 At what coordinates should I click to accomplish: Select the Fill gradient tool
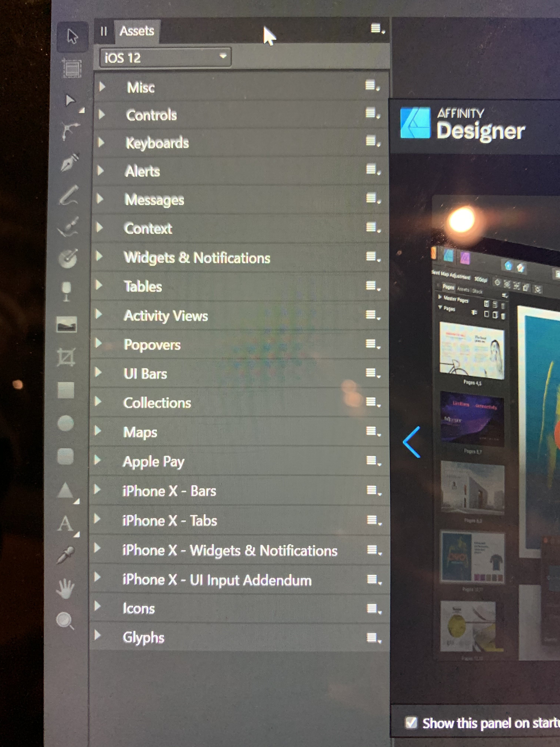[68, 259]
